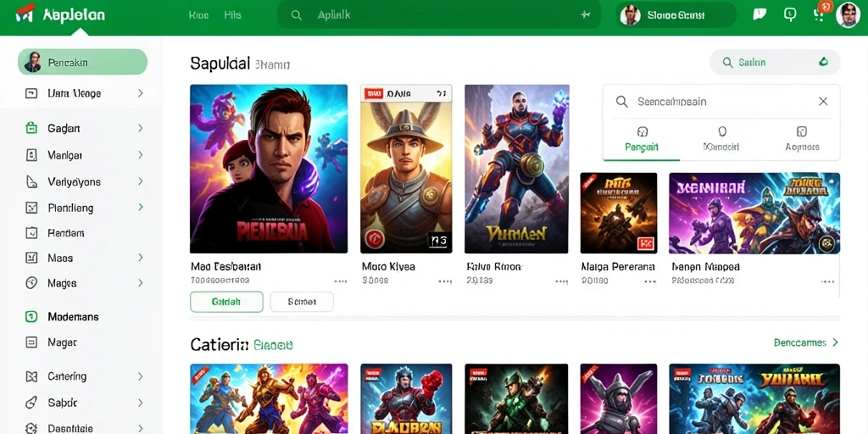Click the Mages sidebar icon

click(x=31, y=283)
